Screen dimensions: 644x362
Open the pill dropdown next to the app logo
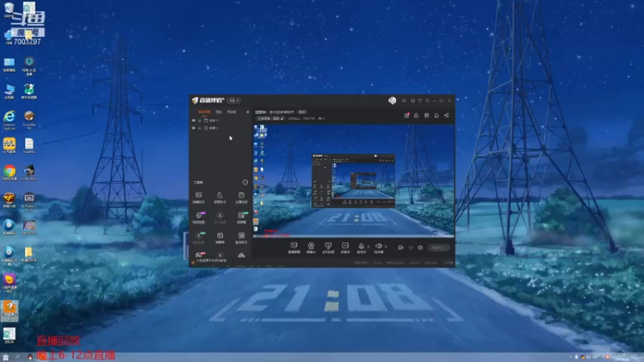[233, 101]
